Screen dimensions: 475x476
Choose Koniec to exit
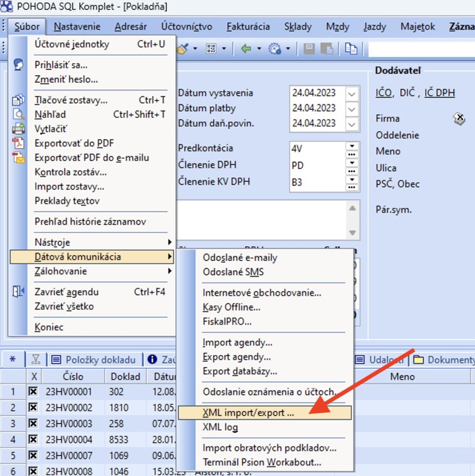(92, 327)
